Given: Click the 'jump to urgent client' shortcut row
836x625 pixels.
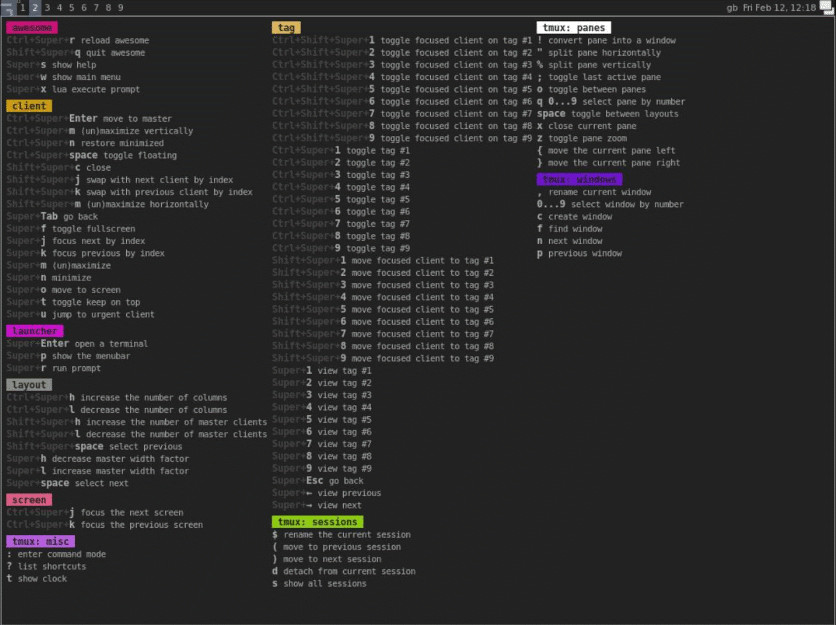Looking at the screenshot, I should (x=81, y=315).
